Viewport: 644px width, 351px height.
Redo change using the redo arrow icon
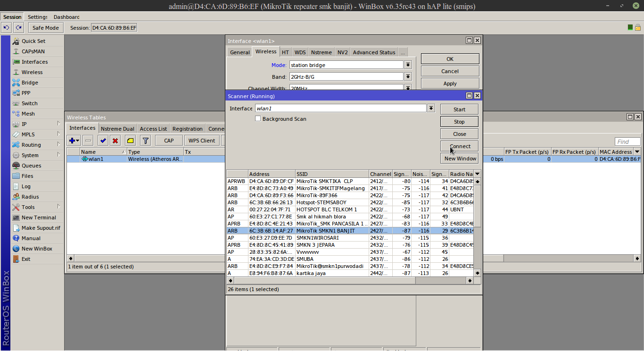click(18, 27)
